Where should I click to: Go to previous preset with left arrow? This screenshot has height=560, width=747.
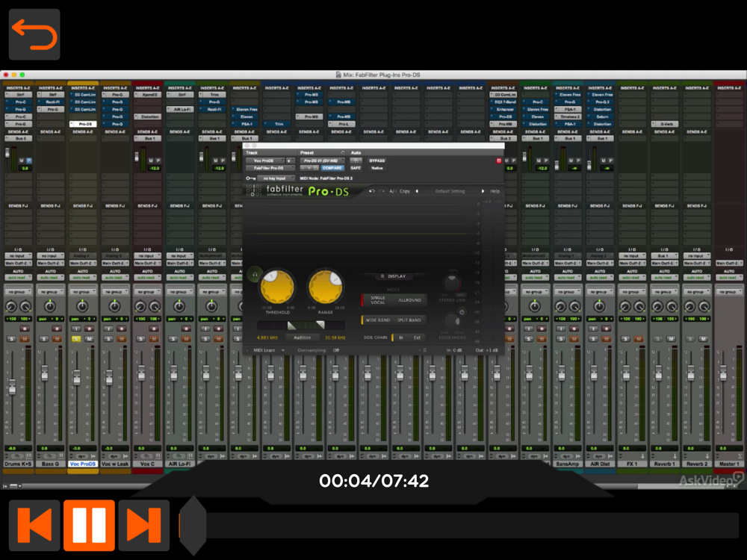point(417,191)
